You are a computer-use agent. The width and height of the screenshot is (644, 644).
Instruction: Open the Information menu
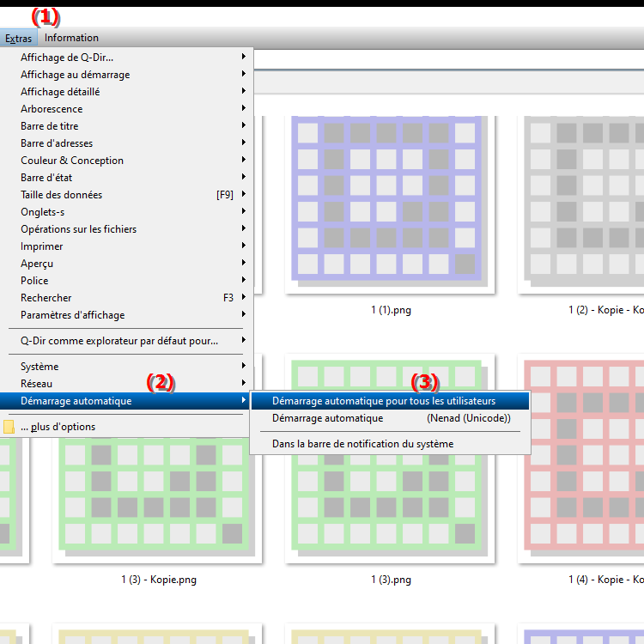click(x=71, y=38)
